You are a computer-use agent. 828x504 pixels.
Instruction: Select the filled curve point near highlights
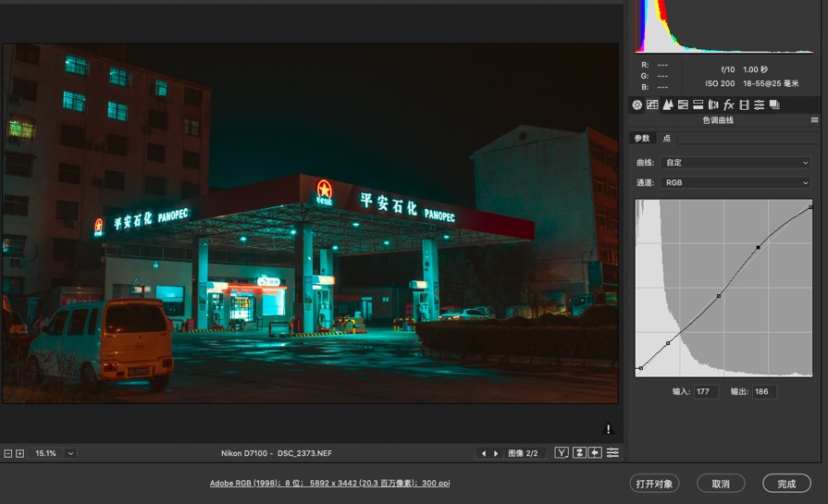point(759,247)
